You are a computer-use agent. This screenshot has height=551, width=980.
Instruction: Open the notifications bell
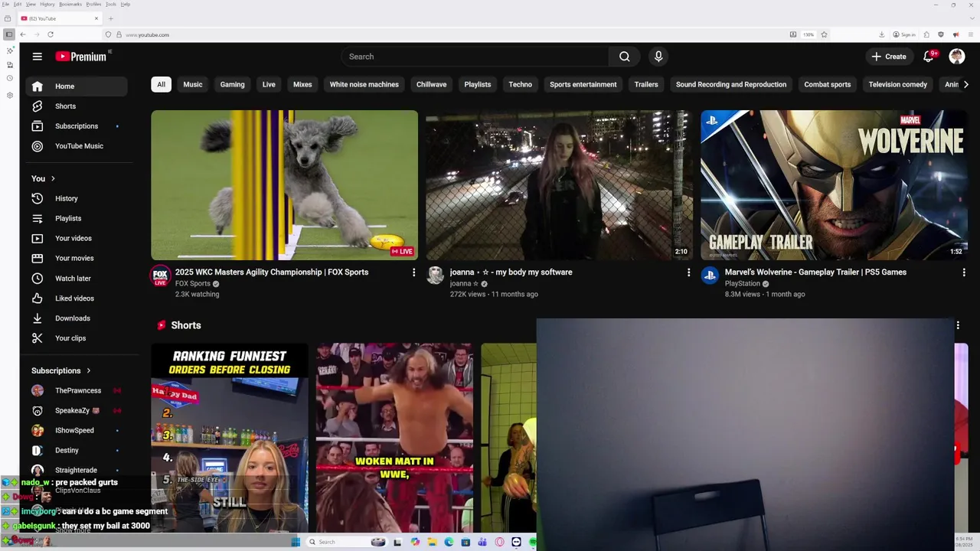(x=929, y=57)
